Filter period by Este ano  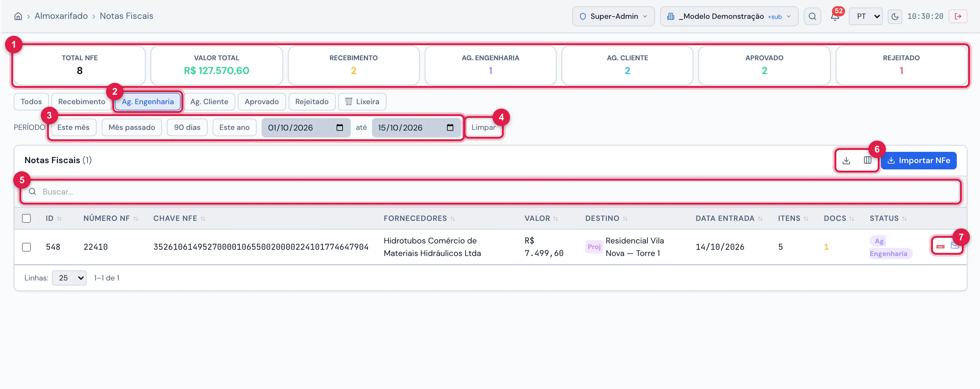(234, 127)
